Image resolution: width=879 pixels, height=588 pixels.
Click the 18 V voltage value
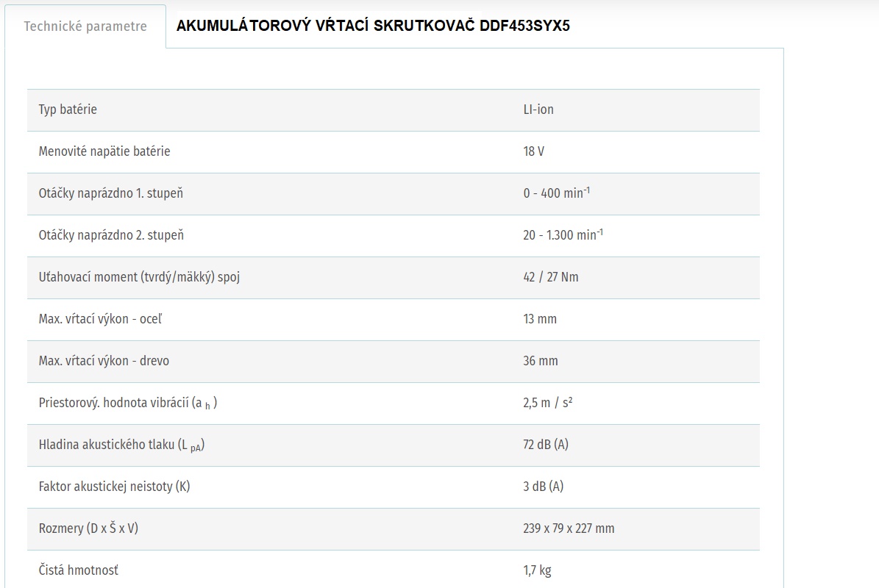(x=534, y=151)
